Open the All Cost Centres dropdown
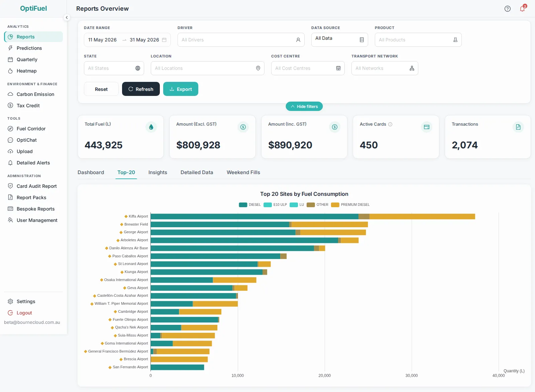The height and width of the screenshot is (392, 535). coord(308,68)
